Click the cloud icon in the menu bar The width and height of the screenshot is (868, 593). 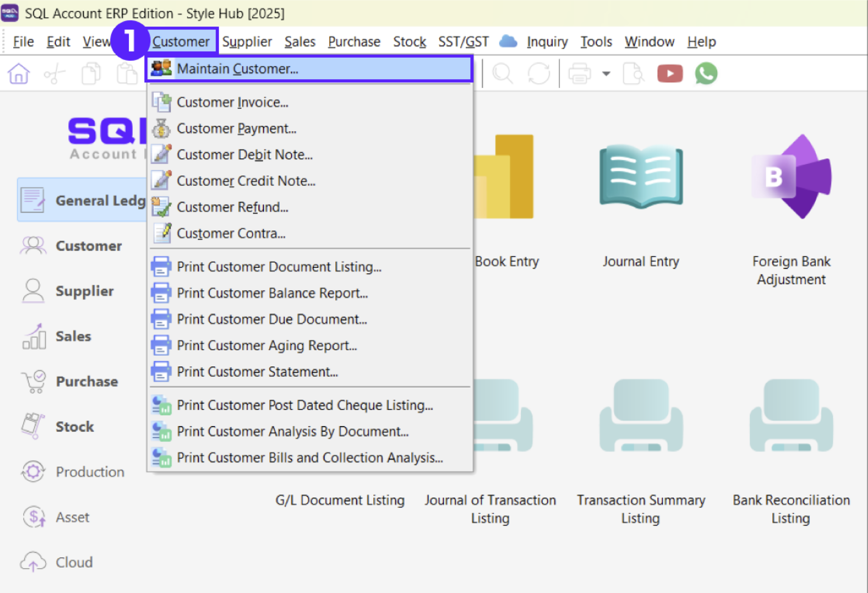click(x=508, y=41)
